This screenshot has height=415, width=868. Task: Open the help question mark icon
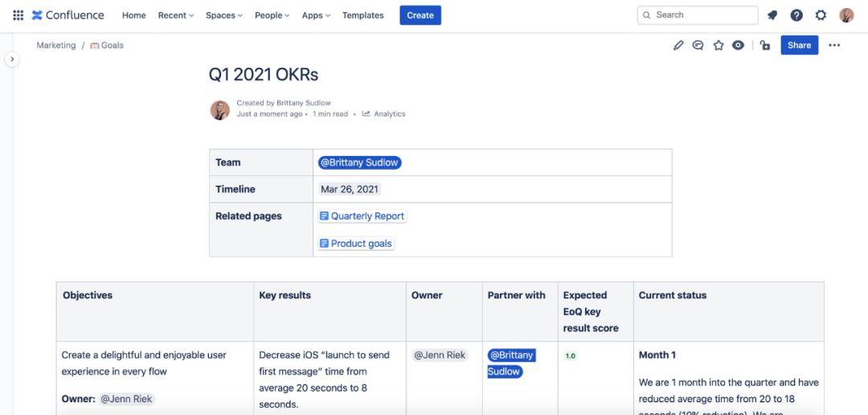coord(796,15)
